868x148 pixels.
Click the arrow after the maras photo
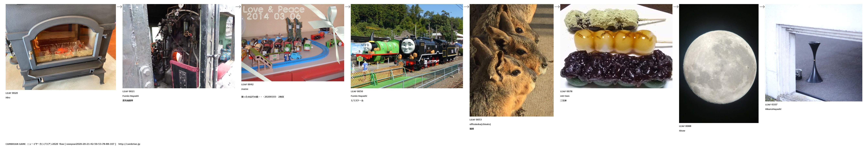557,7
